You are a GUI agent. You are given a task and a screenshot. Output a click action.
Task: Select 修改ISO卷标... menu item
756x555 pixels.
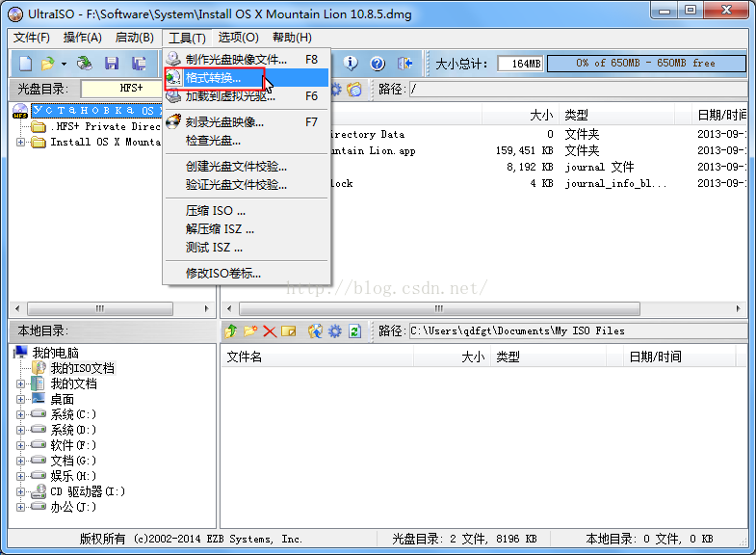(222, 274)
